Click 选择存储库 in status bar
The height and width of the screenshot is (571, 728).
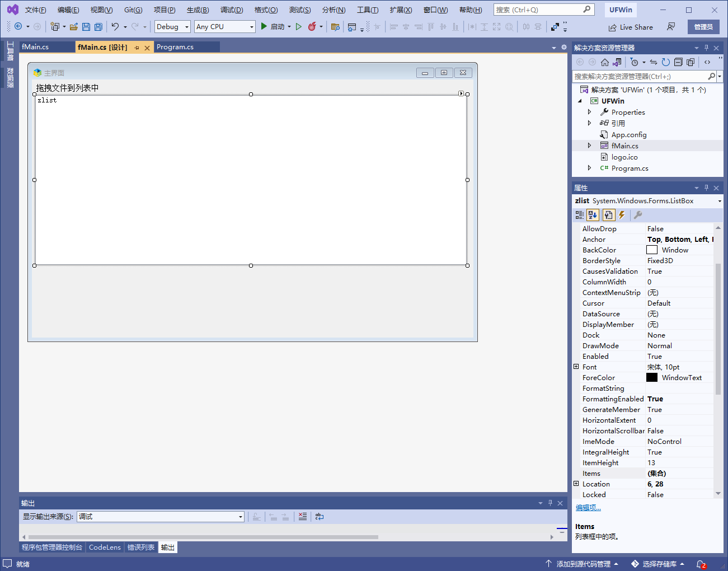[658, 564]
